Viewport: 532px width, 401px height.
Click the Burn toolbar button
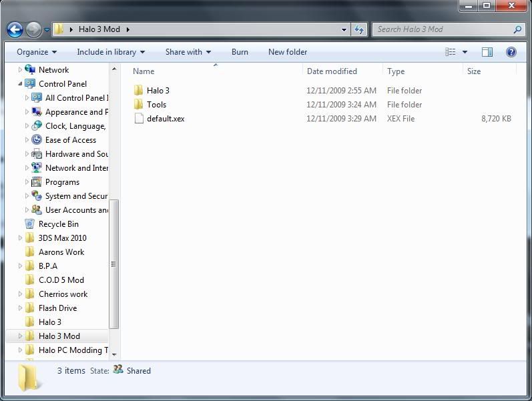[240, 52]
